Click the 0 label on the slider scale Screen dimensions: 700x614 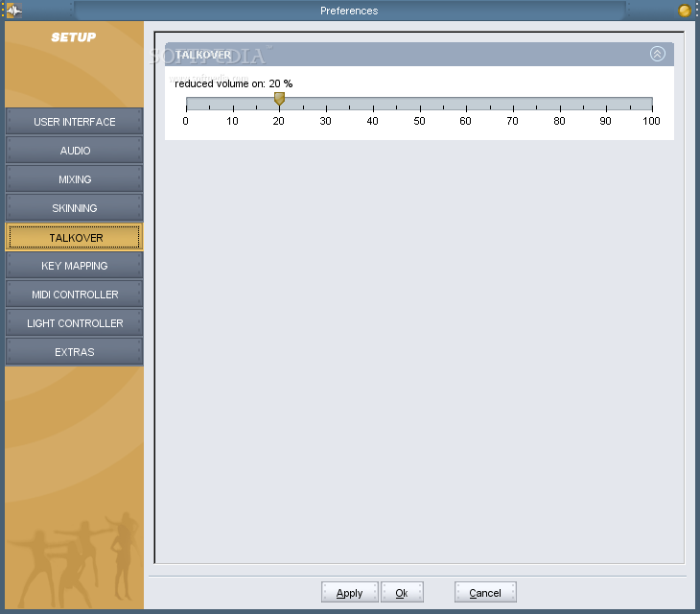(x=186, y=121)
